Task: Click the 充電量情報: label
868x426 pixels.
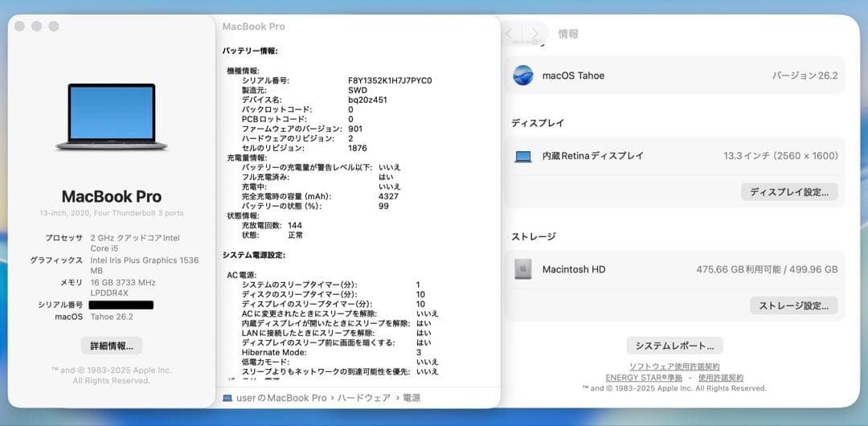Action: [x=247, y=158]
